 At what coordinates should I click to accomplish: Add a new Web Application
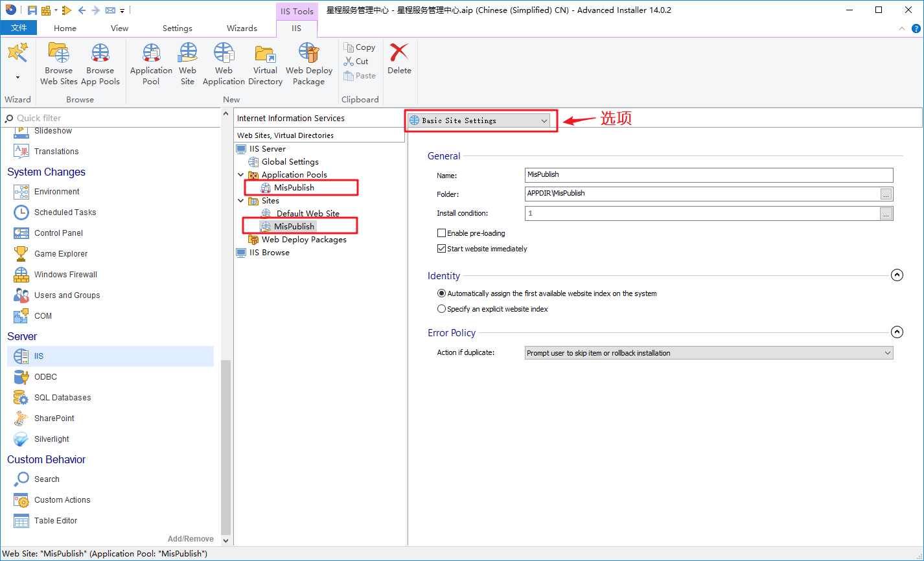click(224, 64)
